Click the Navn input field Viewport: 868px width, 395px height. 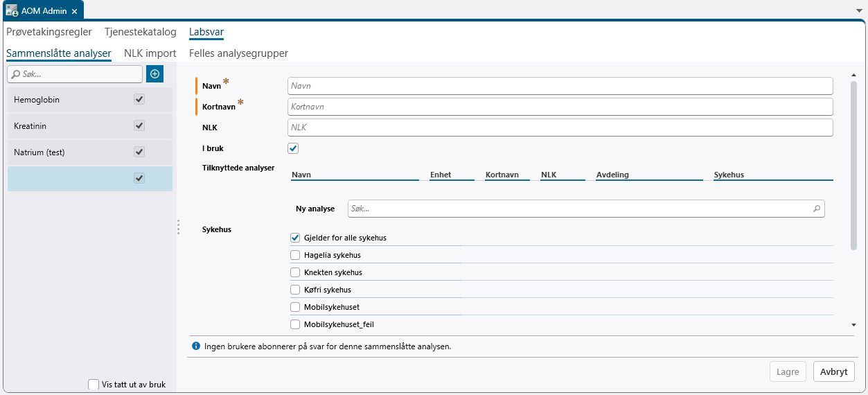[560, 86]
